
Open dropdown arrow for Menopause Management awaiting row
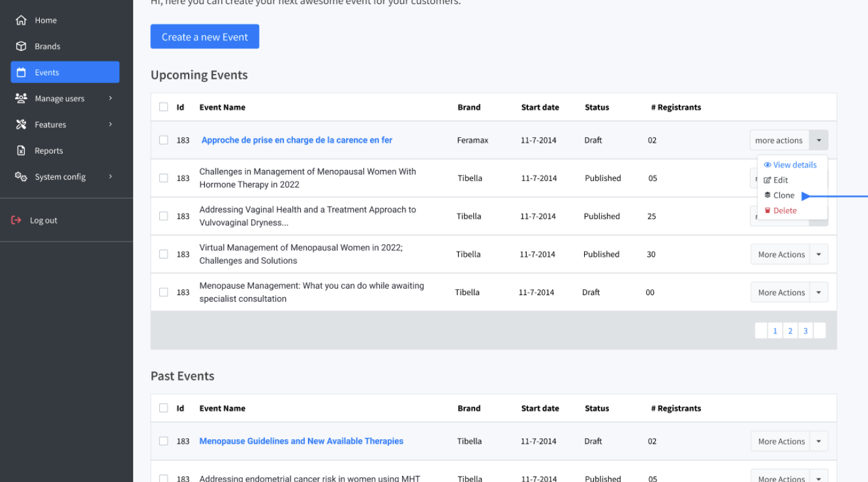click(x=819, y=292)
